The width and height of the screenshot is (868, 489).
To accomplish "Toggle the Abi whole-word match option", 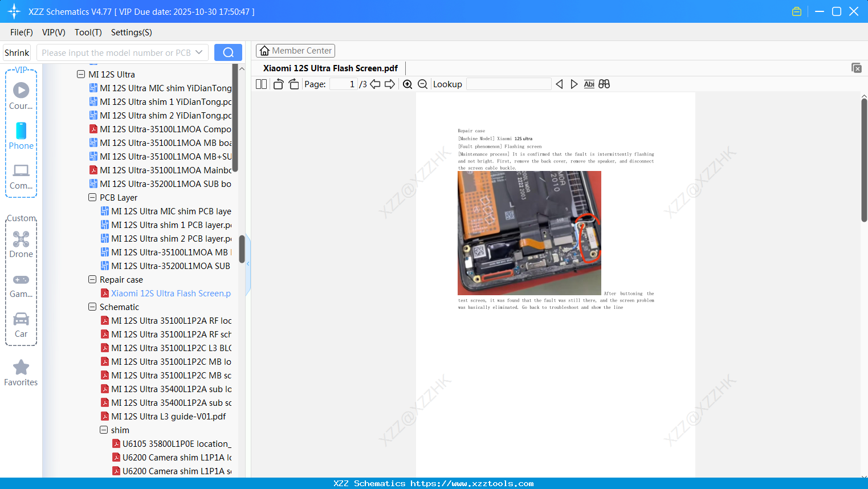I will click(x=589, y=84).
